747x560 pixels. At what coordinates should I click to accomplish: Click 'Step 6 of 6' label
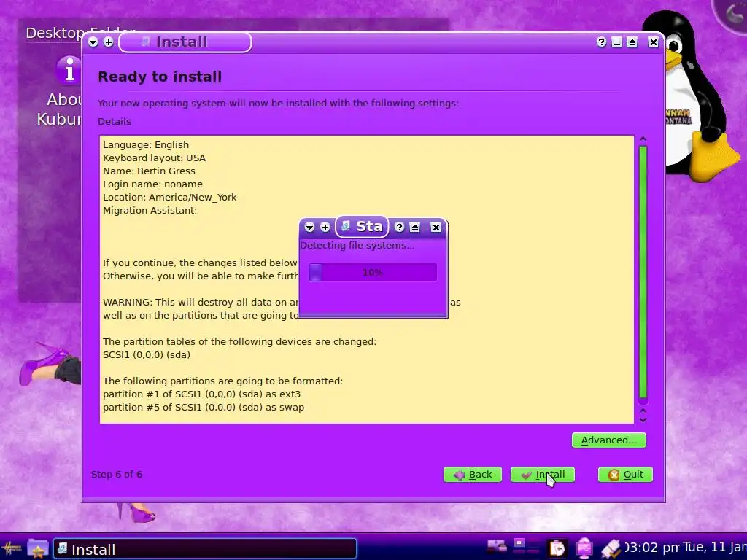(117, 474)
